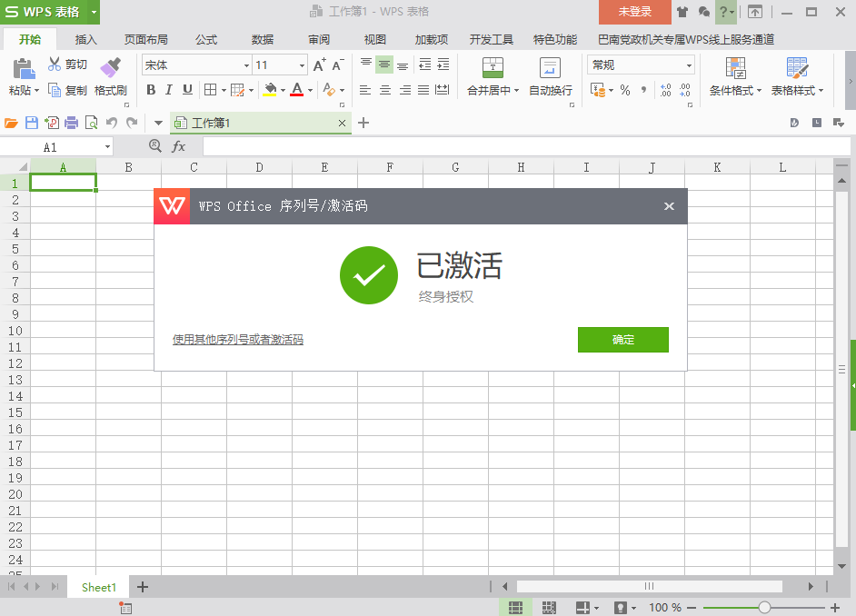Close the activation dialog

coord(669,206)
